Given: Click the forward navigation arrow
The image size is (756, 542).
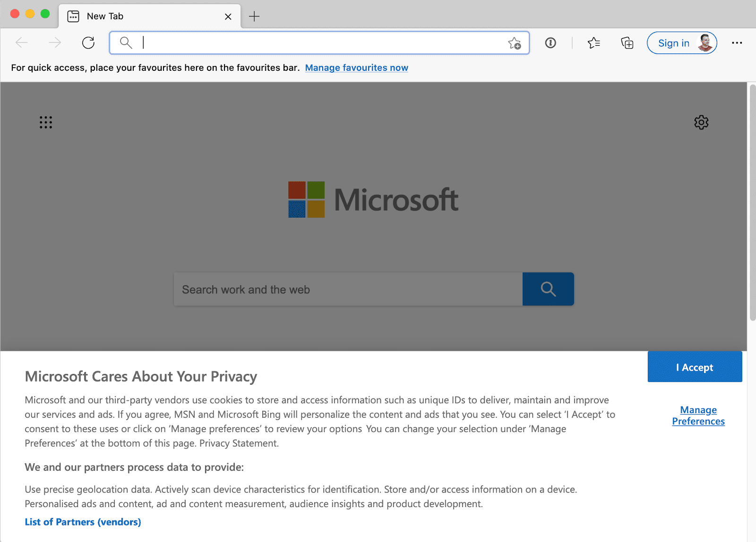Looking at the screenshot, I should [x=55, y=43].
